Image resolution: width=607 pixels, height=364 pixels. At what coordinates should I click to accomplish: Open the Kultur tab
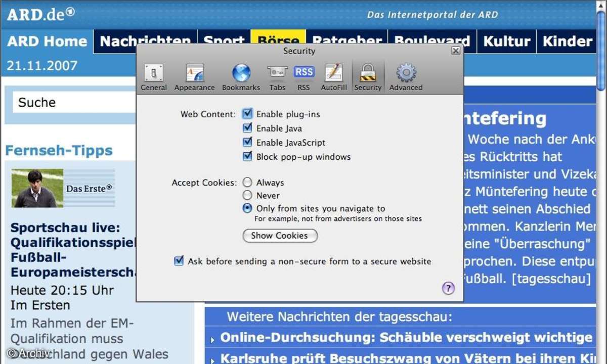point(507,41)
